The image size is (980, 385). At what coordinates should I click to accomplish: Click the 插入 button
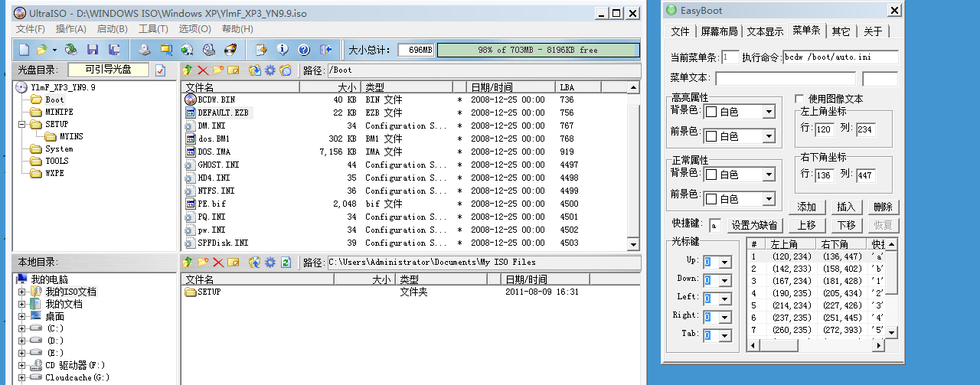pyautogui.click(x=845, y=207)
